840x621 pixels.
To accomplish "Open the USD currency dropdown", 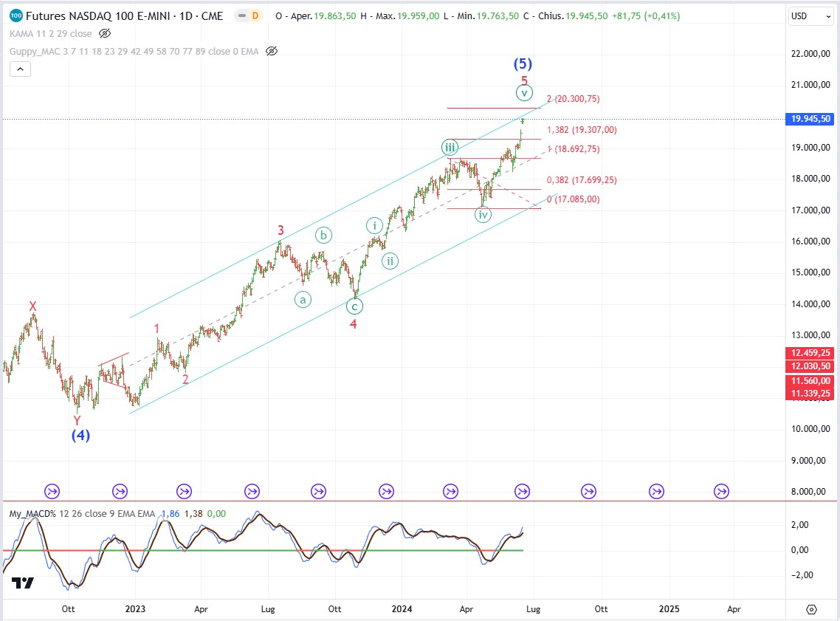I will tap(811, 16).
